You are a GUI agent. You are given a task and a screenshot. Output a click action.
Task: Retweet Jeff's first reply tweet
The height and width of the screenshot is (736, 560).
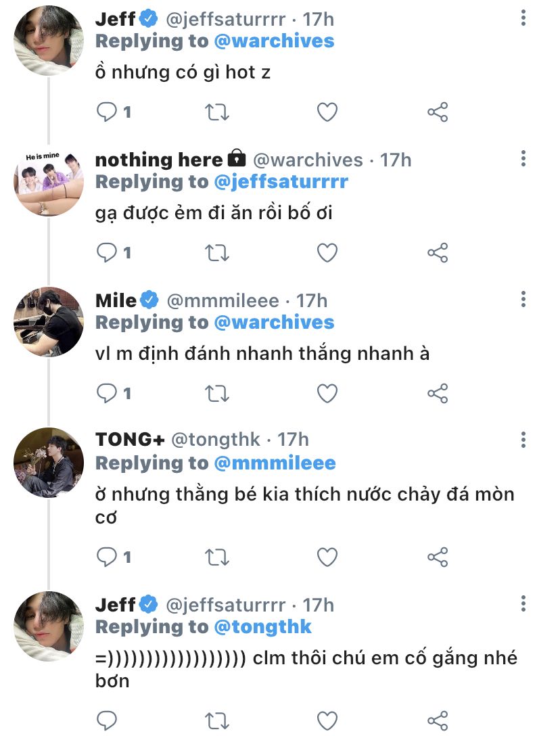217,112
